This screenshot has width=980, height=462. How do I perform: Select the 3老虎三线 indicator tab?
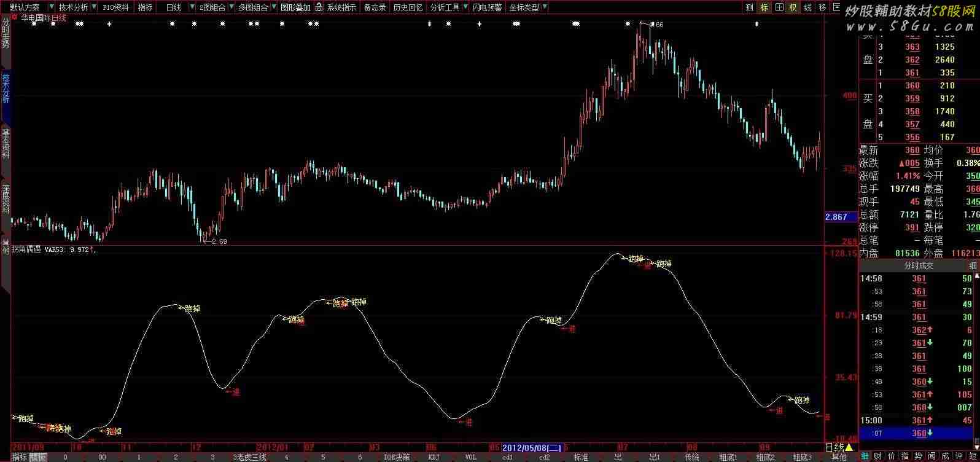point(249,457)
